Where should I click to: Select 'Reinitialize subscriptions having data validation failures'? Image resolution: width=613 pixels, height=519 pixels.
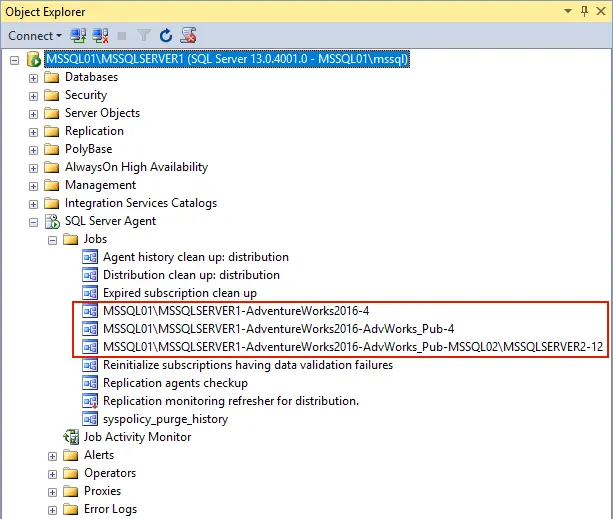point(248,365)
